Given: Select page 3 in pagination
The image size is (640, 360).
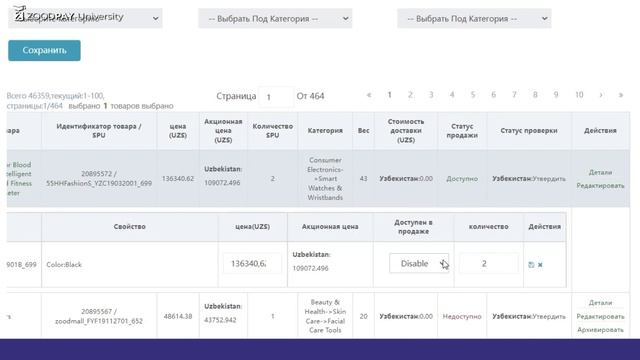Looking at the screenshot, I should 431,95.
